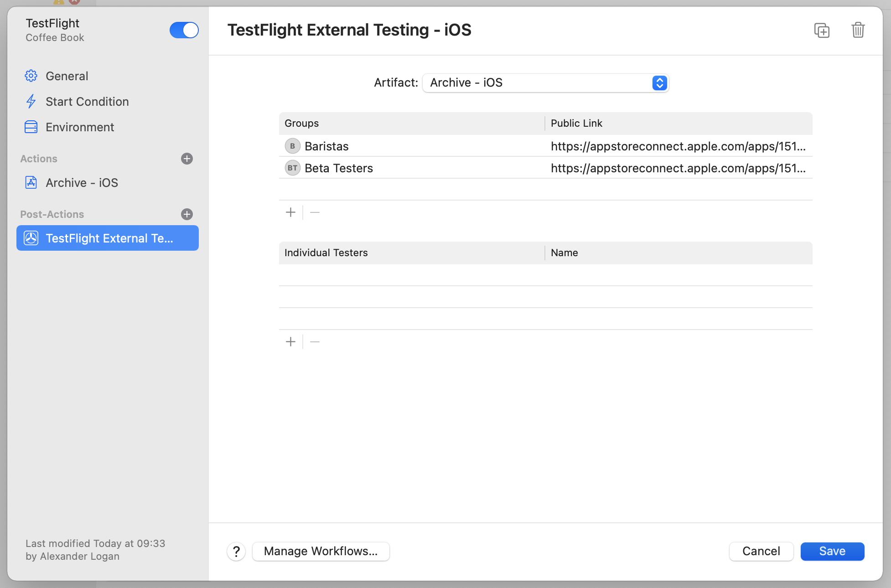Screen dimensions: 891x588
Task: Open the General settings section
Action: coord(67,76)
